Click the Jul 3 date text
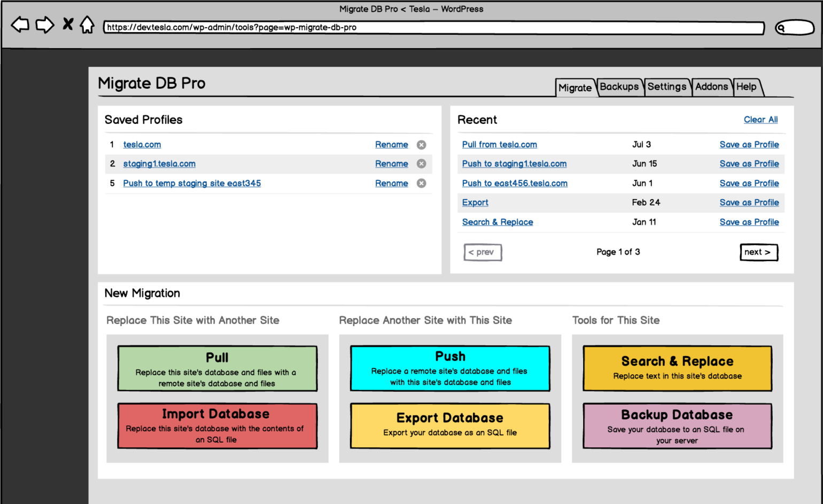The height and width of the screenshot is (504, 823). [x=641, y=145]
